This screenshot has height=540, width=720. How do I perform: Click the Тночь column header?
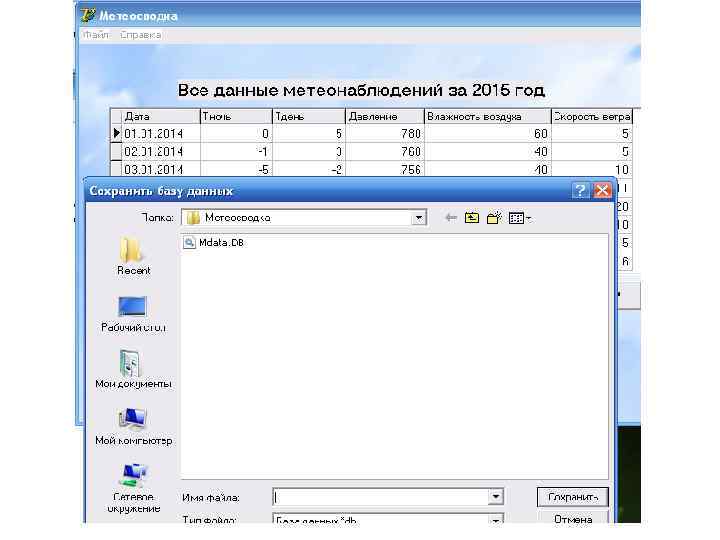point(236,117)
